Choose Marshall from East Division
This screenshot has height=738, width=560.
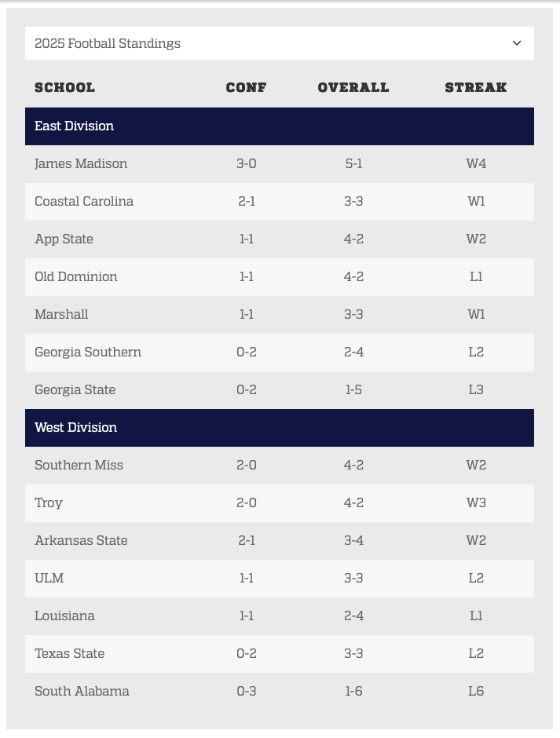(61, 314)
